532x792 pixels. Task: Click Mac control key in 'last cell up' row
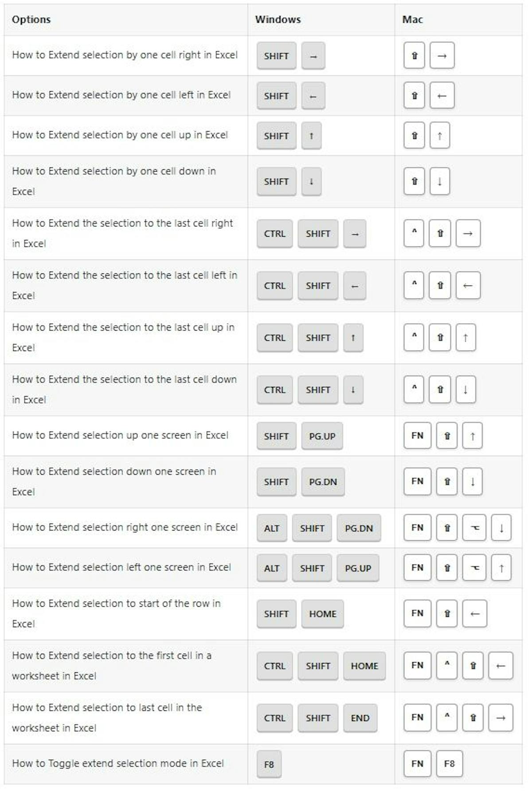pyautogui.click(x=414, y=337)
